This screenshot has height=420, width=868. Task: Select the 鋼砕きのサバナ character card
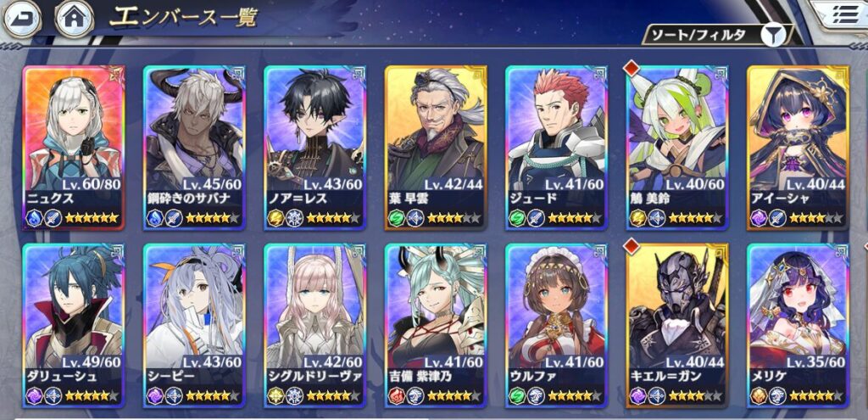click(194, 148)
